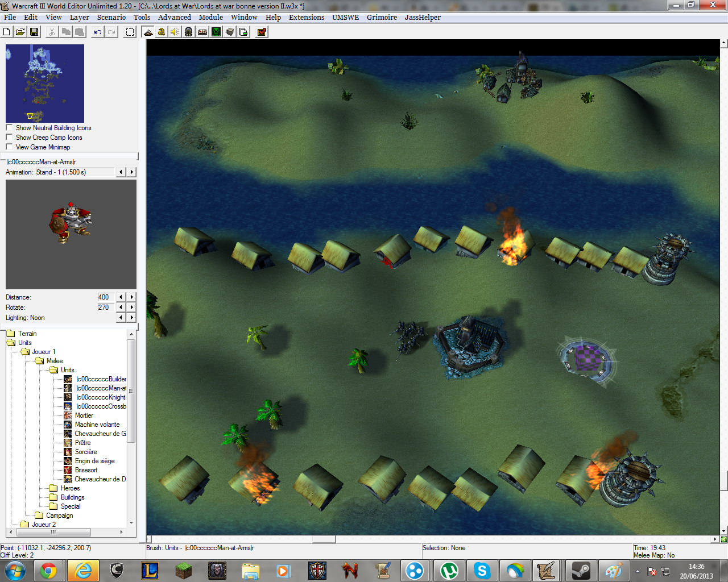
Task: Open the Grimoire menu
Action: 382,18
